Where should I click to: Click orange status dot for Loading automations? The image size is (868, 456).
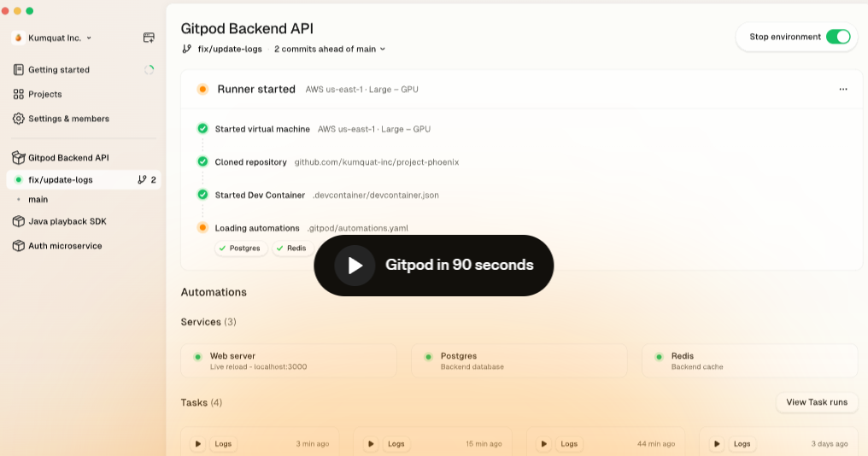(202, 227)
